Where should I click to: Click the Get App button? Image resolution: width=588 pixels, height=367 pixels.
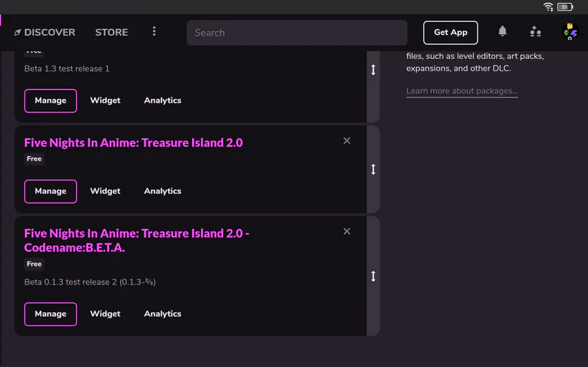click(x=451, y=33)
